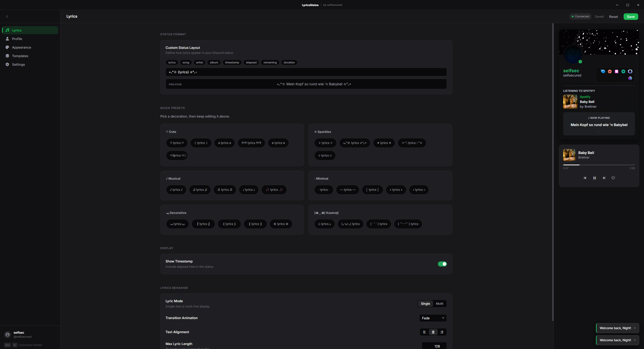Align text left
The height and width of the screenshot is (349, 644).
[425, 332]
